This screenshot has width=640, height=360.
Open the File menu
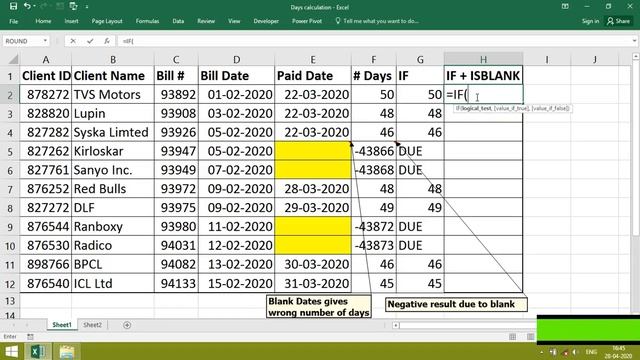click(x=13, y=21)
